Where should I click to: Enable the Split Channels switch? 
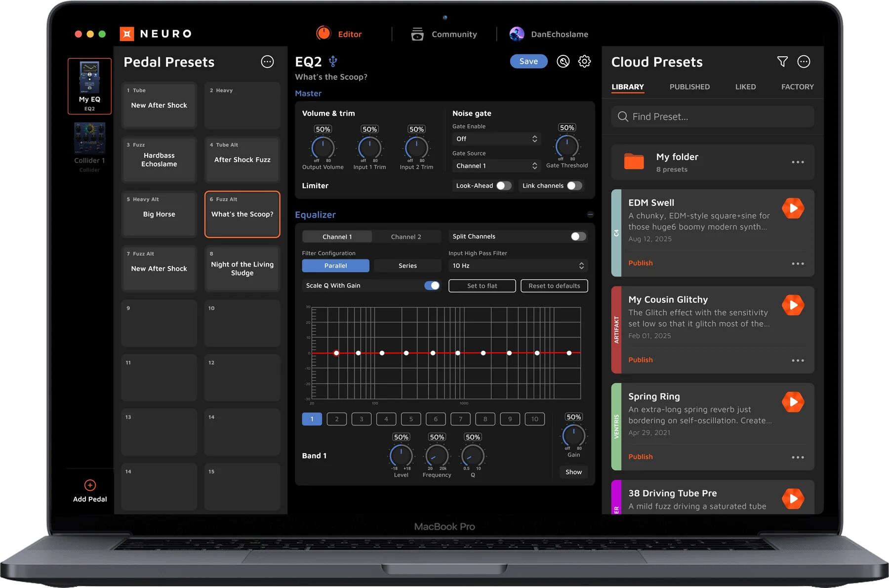coord(578,236)
